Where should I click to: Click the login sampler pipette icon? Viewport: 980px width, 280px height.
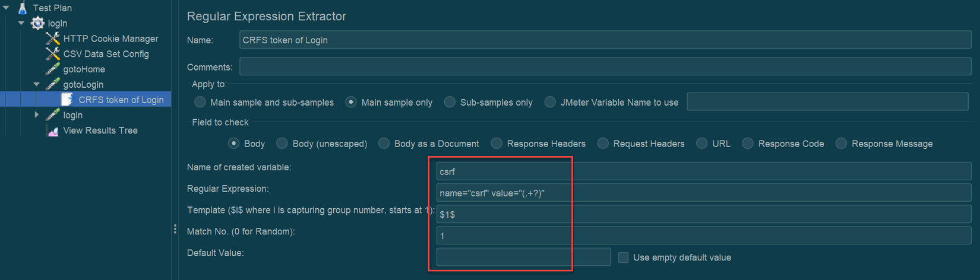pyautogui.click(x=53, y=115)
